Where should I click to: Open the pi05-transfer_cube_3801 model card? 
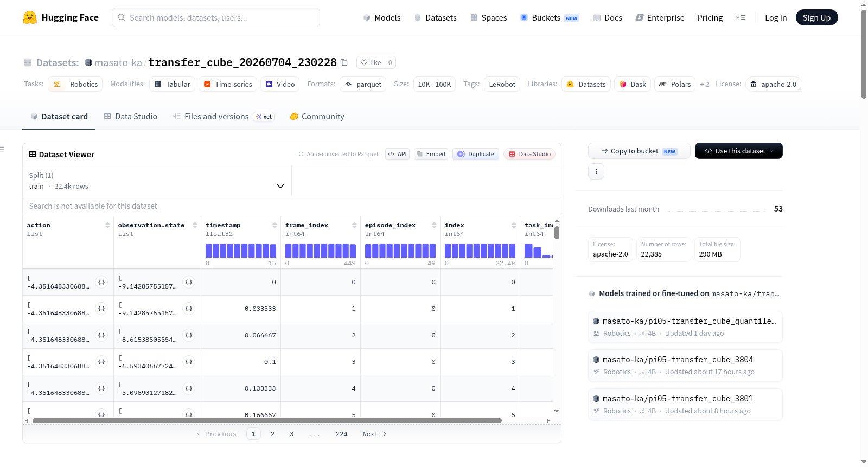(x=685, y=404)
